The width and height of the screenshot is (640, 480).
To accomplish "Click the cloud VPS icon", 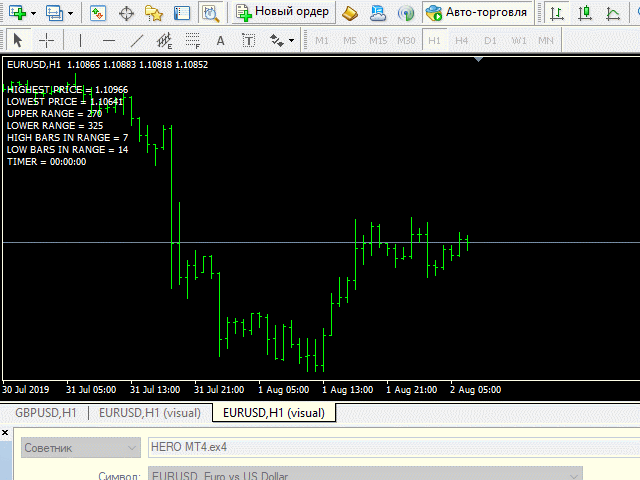I will click(x=378, y=13).
